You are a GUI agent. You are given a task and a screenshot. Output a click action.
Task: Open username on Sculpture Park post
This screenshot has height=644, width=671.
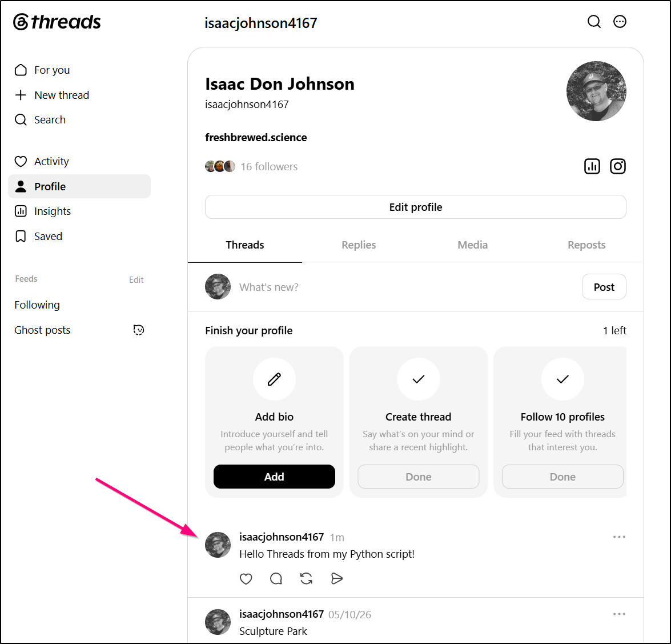point(281,614)
